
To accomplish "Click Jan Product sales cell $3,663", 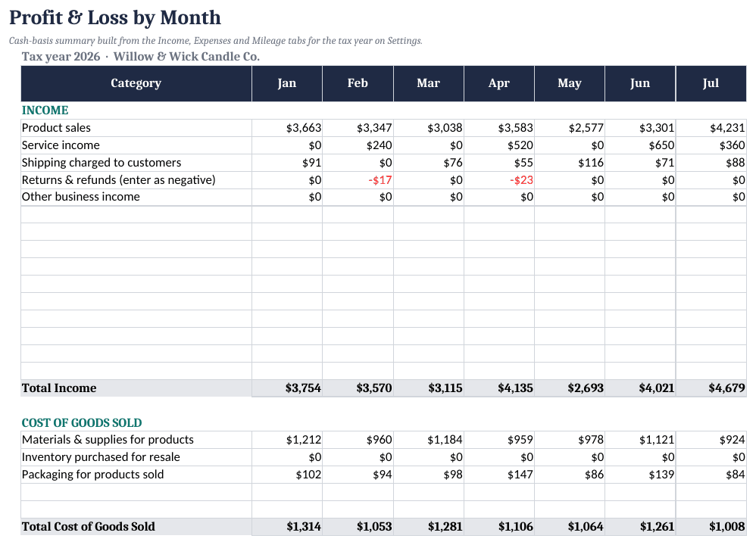I will tap(287, 128).
